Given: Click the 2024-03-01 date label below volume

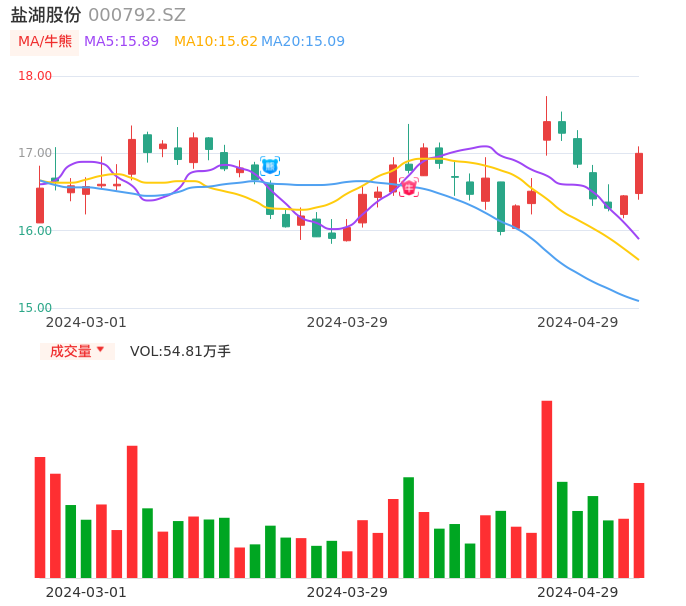Looking at the screenshot, I should (x=86, y=592).
